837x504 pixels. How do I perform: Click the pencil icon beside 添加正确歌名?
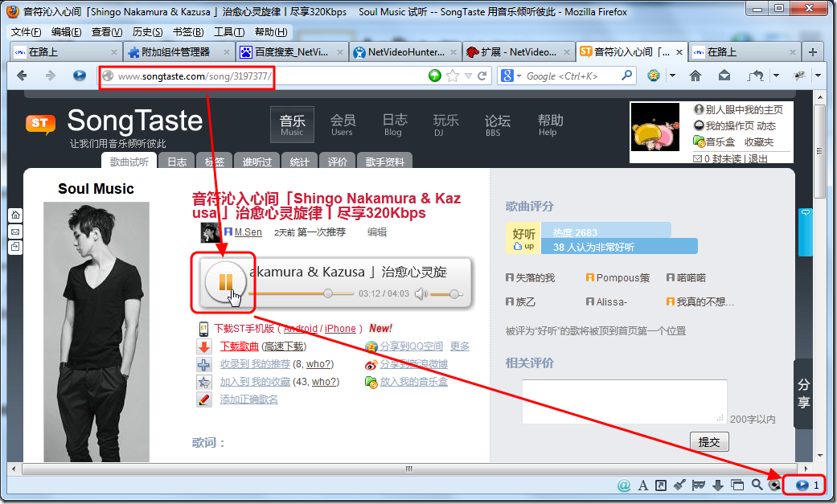click(x=204, y=400)
